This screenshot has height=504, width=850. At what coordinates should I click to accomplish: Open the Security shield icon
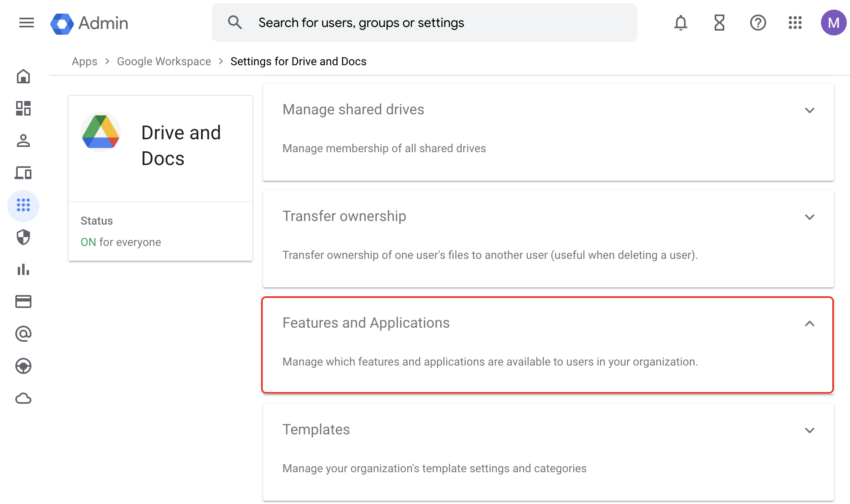pyautogui.click(x=23, y=237)
